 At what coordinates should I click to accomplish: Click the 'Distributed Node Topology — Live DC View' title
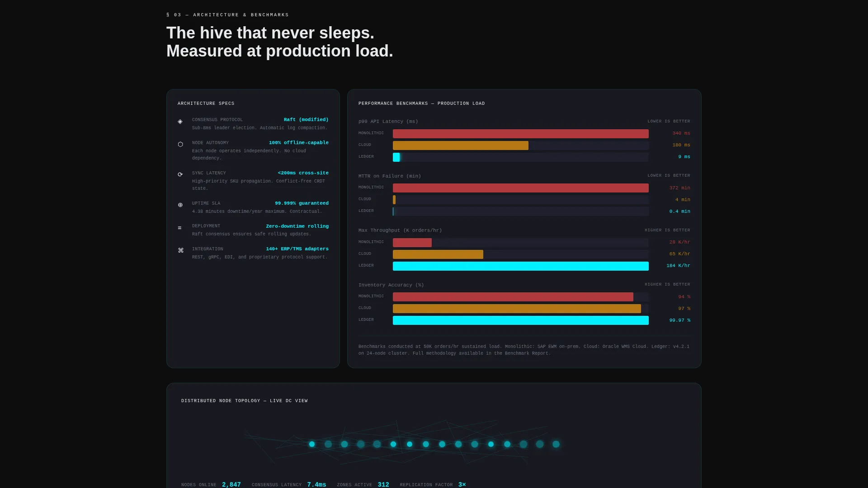coord(245,401)
